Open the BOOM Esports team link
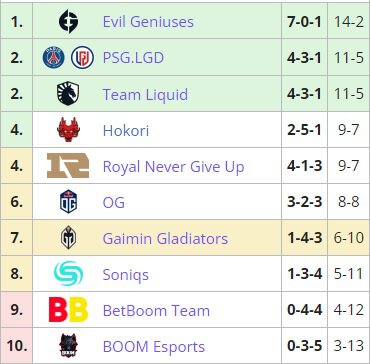Image resolution: width=370 pixels, height=364 pixels. pyautogui.click(x=154, y=347)
